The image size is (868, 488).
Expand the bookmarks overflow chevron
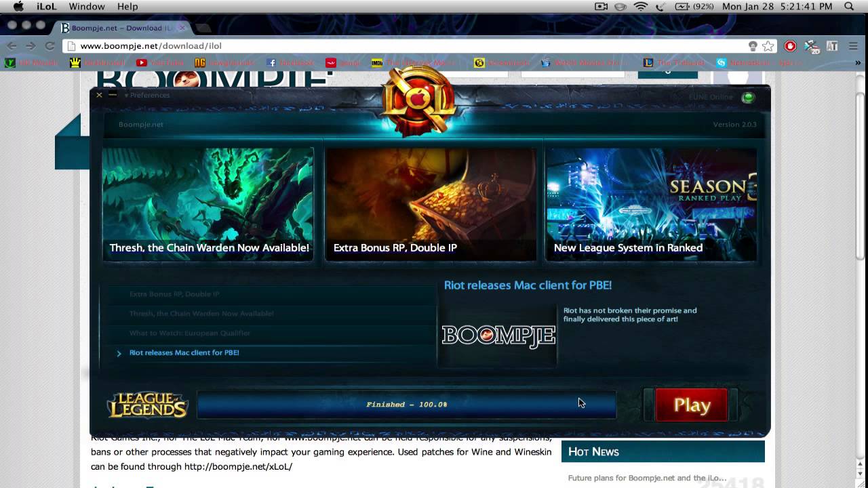(857, 63)
